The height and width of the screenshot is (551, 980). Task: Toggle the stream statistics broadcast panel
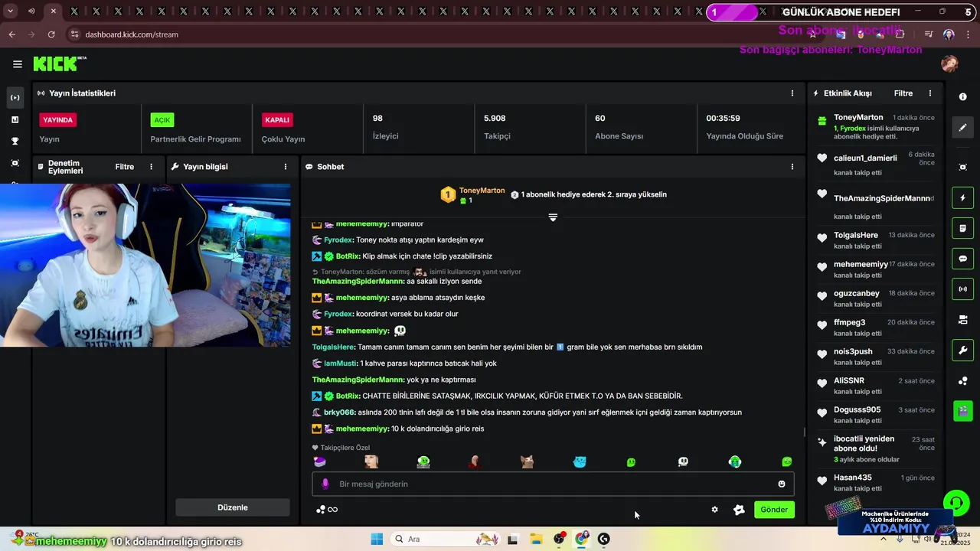tap(963, 289)
